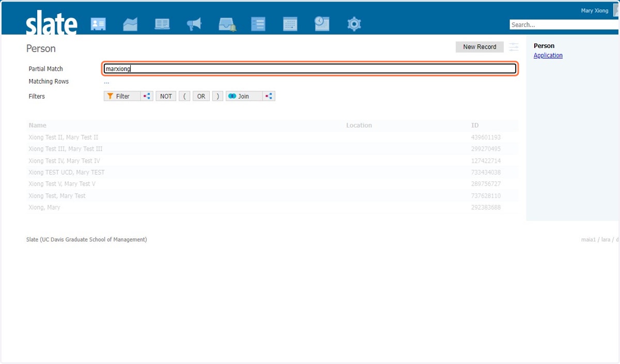620x364 pixels.
Task: Click the Filter button
Action: (122, 96)
